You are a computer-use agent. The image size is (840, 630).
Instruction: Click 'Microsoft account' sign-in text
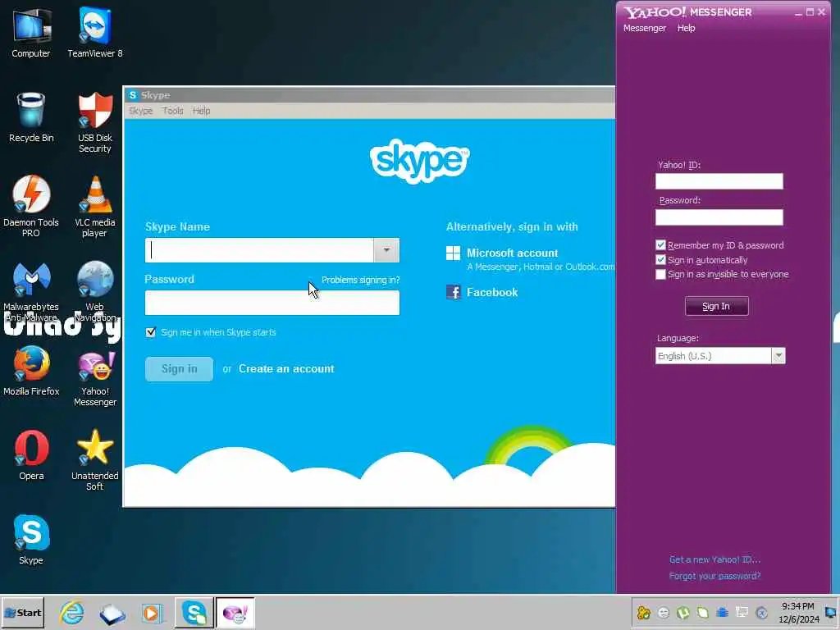(x=512, y=253)
